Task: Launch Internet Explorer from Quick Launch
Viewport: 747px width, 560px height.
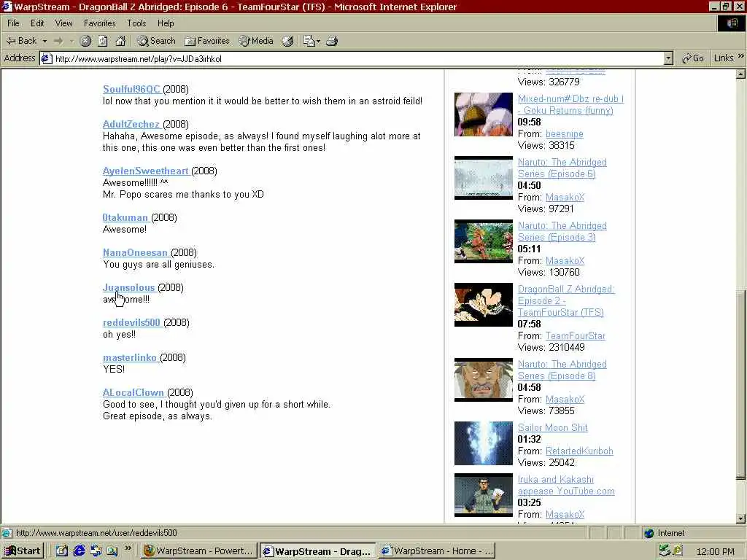Action: [x=79, y=551]
